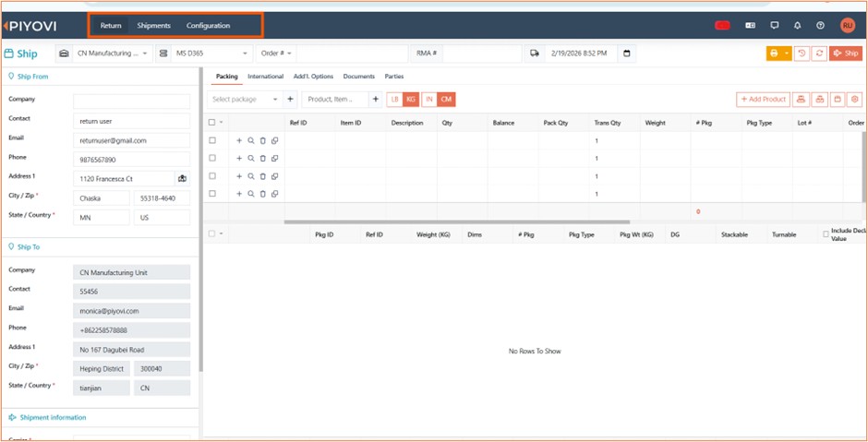Select the IN dimension unit toggle
The width and height of the screenshot is (868, 442).
[x=429, y=100]
